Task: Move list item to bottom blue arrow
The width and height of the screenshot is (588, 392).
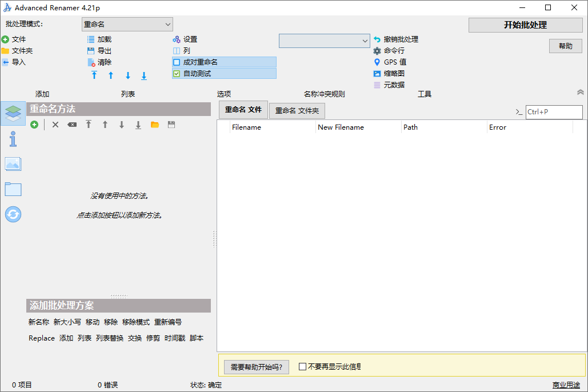Action: (x=144, y=76)
